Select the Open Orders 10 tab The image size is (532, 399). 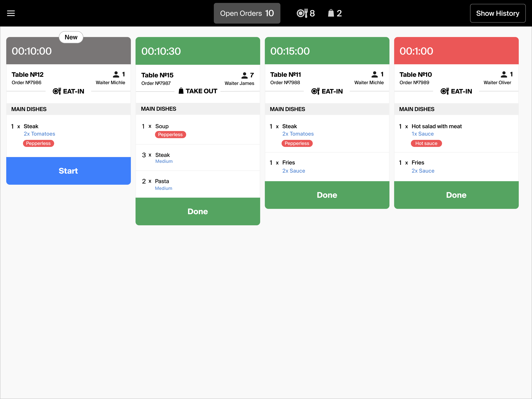click(247, 13)
